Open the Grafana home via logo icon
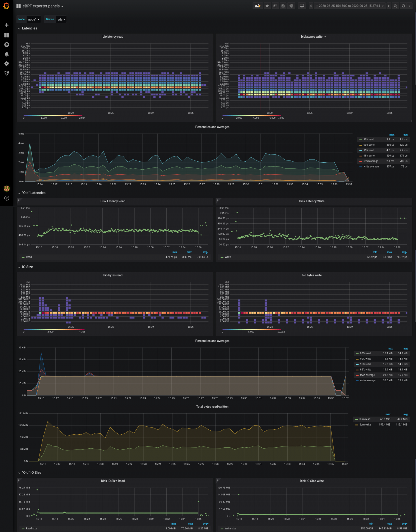Viewport: 416px width, 532px height. click(x=6, y=6)
